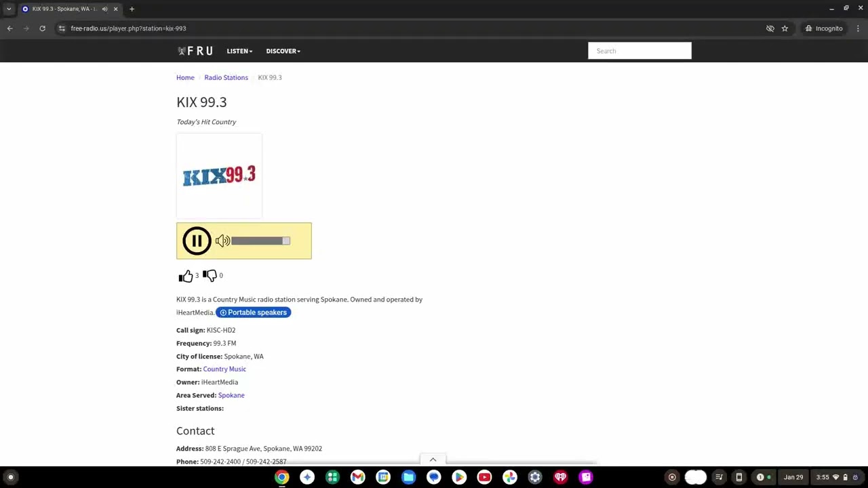Give the station a thumbs down

tap(210, 275)
